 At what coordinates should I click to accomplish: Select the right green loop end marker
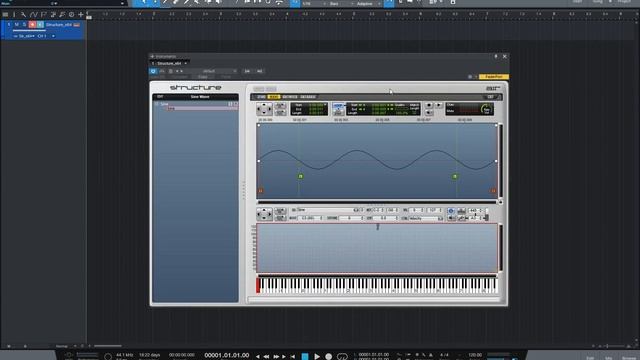[455, 176]
